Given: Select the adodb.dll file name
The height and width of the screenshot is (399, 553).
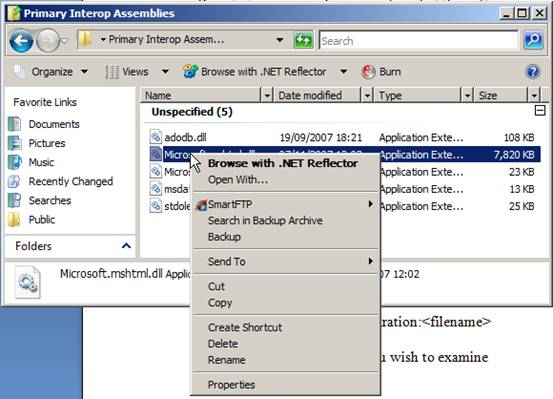Looking at the screenshot, I should tap(185, 137).
